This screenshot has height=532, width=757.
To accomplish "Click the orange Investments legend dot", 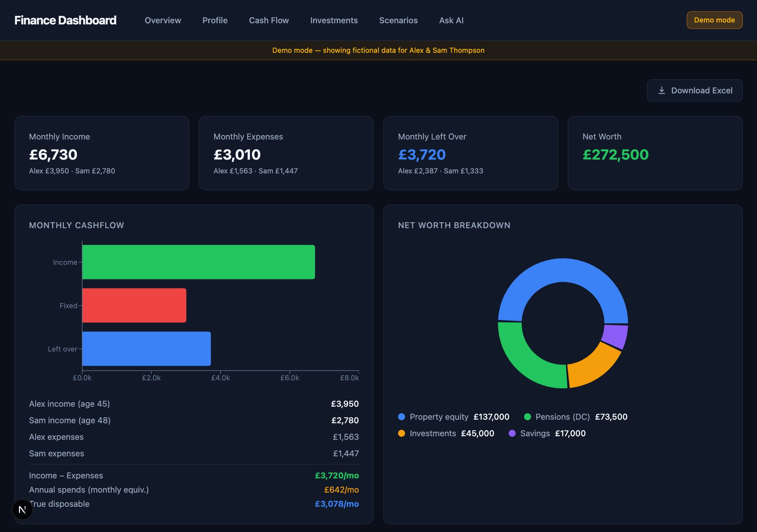I will click(x=402, y=433).
